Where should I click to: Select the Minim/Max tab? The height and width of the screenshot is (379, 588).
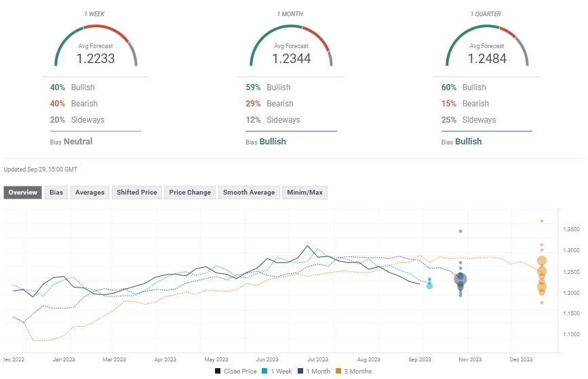pos(305,193)
